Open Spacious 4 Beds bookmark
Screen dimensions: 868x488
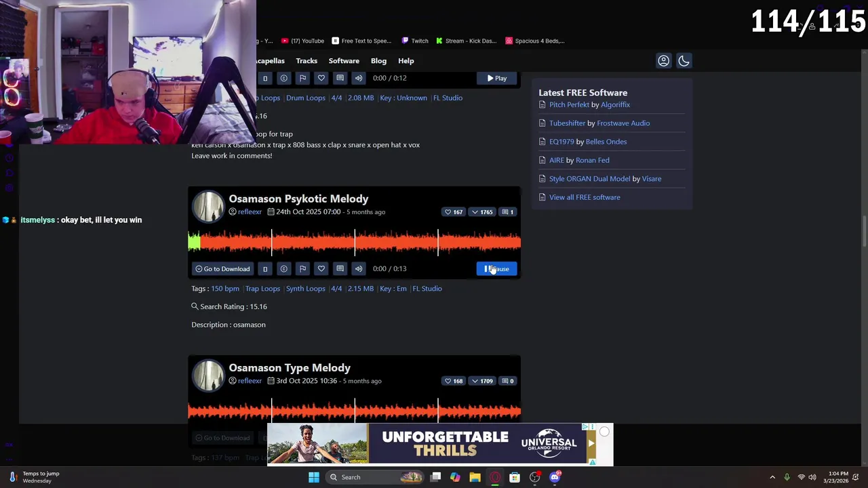pyautogui.click(x=535, y=41)
